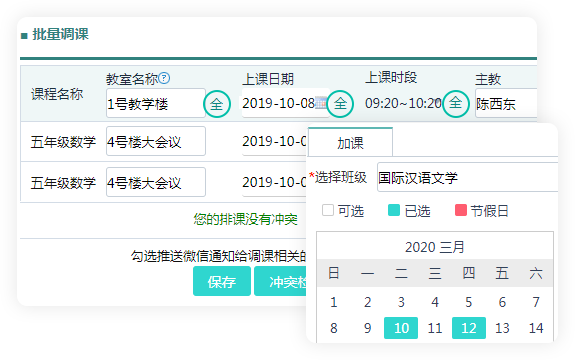This screenshot has height=360, width=575.
Task: Open calendar picker icon in 上课日期 field
Action: point(320,103)
